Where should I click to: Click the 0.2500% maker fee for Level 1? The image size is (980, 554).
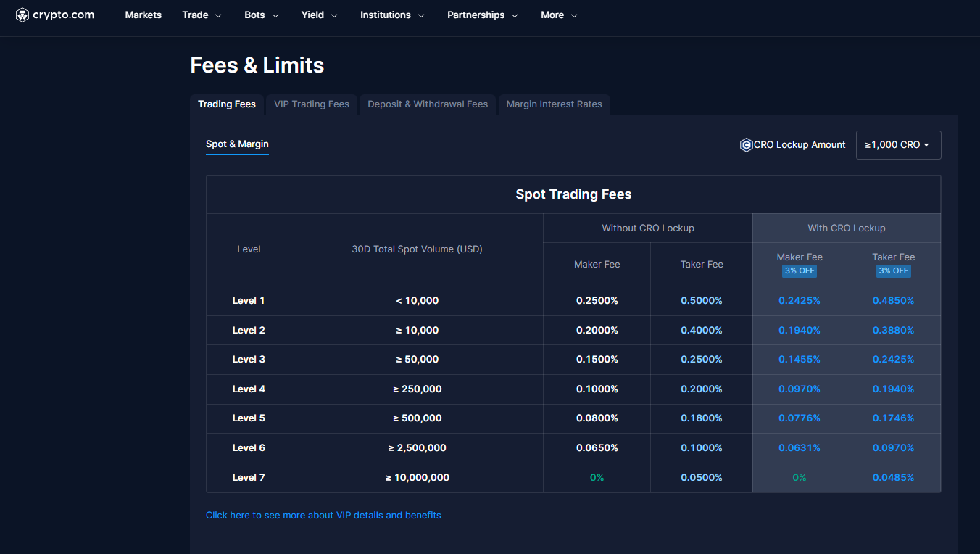point(597,300)
